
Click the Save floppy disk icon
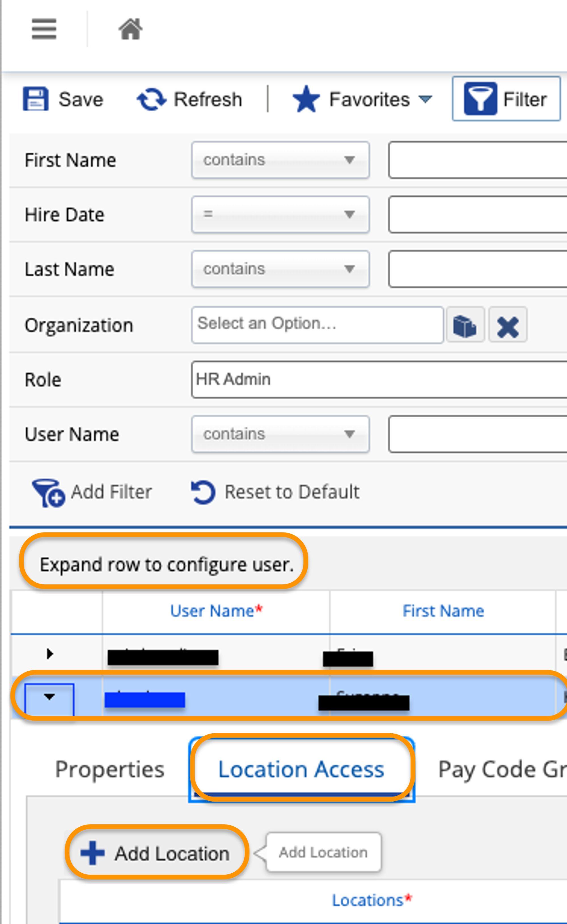click(36, 99)
